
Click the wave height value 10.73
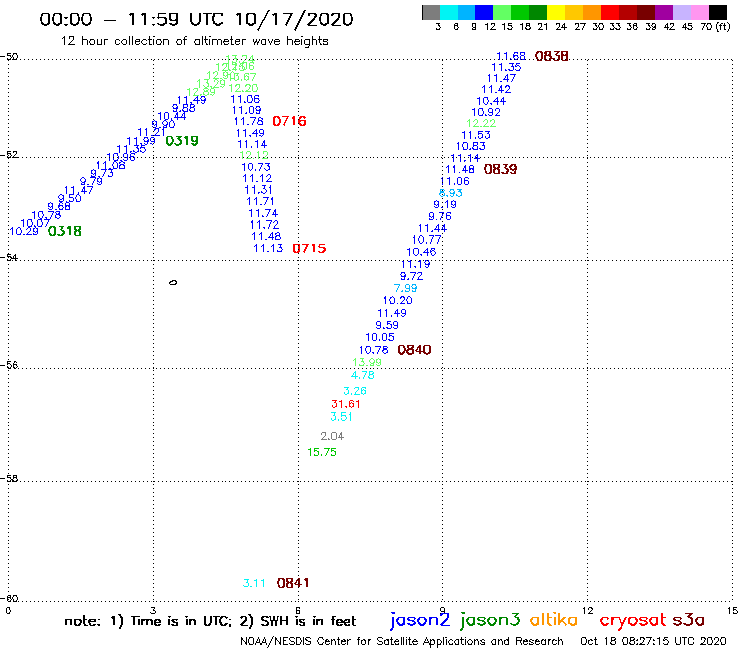(x=256, y=167)
